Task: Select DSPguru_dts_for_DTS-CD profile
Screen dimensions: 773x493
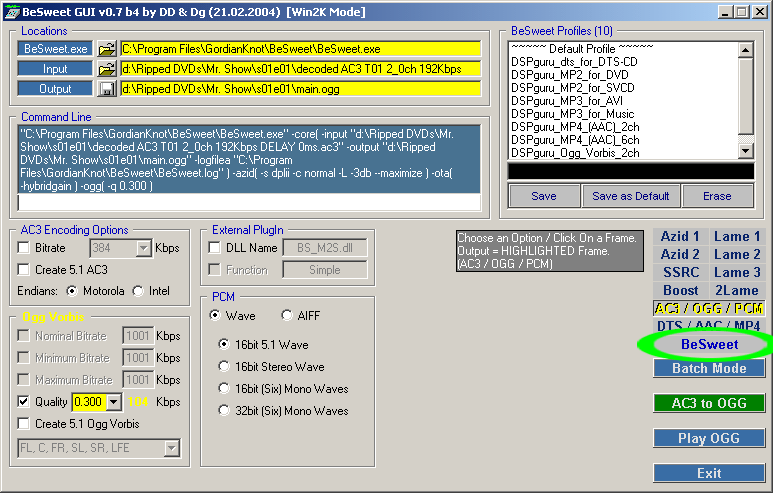Action: coord(574,62)
